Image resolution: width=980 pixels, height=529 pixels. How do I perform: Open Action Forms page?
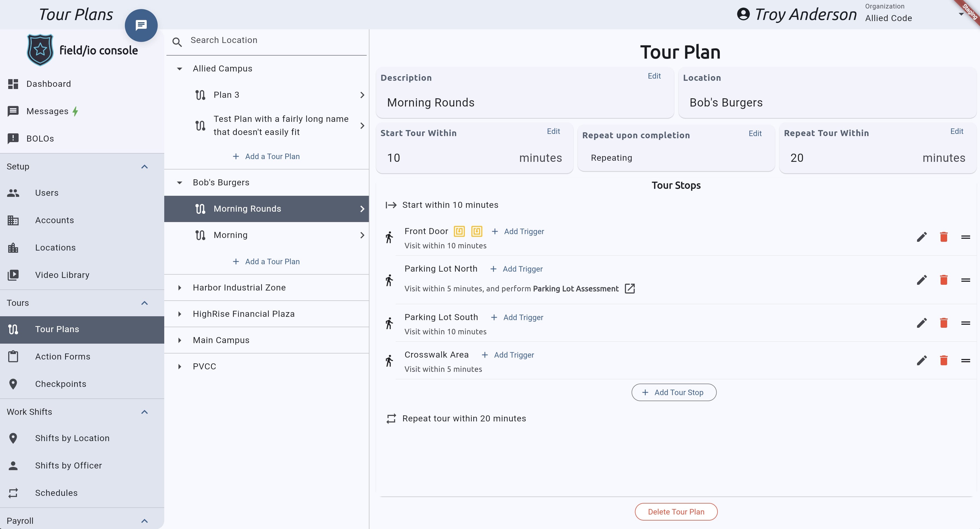[x=82, y=357]
